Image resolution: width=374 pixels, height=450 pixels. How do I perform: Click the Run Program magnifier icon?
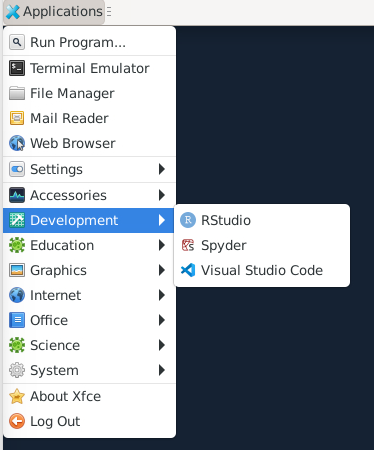pyautogui.click(x=17, y=42)
